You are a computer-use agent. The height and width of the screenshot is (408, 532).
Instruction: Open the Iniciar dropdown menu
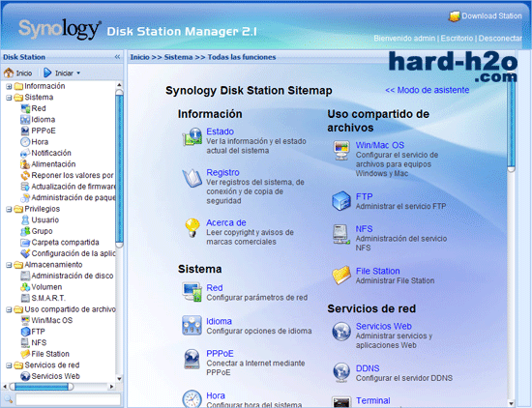(x=62, y=73)
